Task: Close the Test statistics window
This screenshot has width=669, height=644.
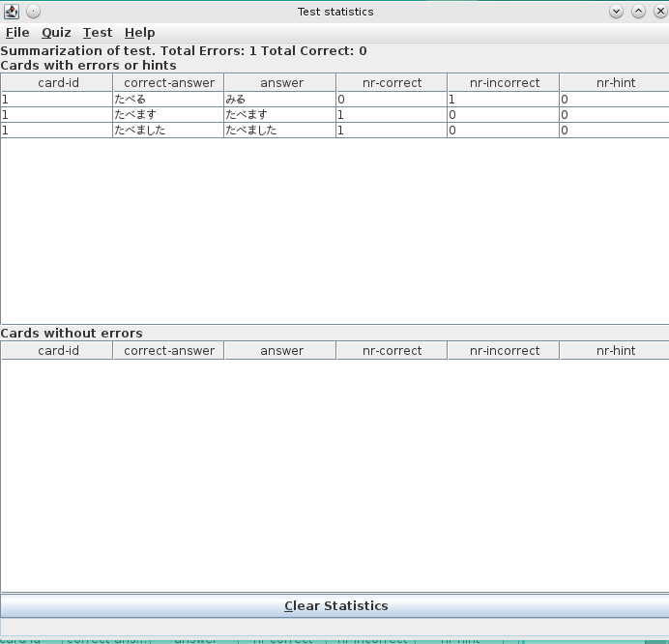Action: (660, 12)
